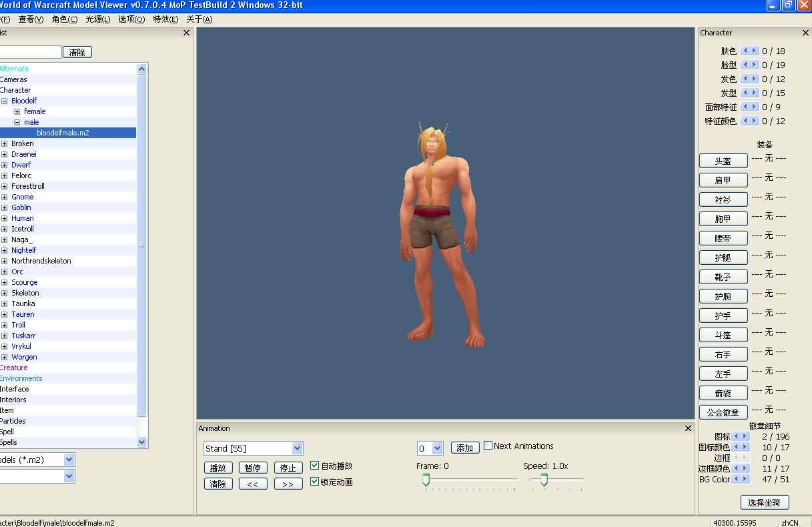Click the 公会徽章 guild tabard button
Viewport: 812px width, 527px height.
(723, 412)
